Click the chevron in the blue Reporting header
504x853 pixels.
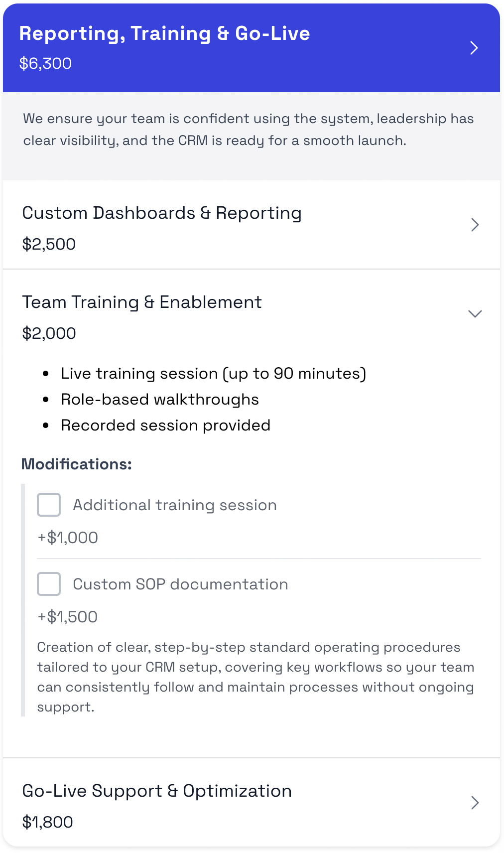click(x=474, y=48)
